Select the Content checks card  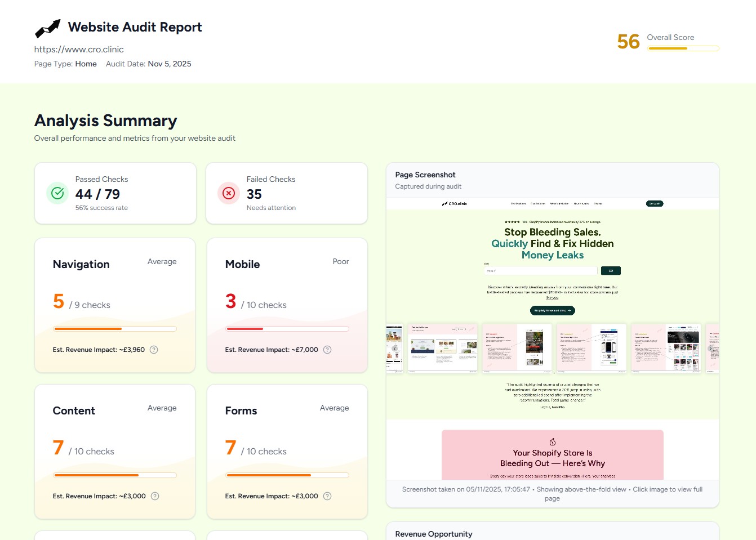click(x=115, y=451)
